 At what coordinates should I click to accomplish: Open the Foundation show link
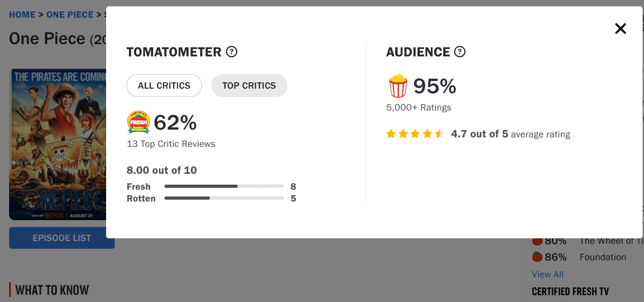[603, 257]
